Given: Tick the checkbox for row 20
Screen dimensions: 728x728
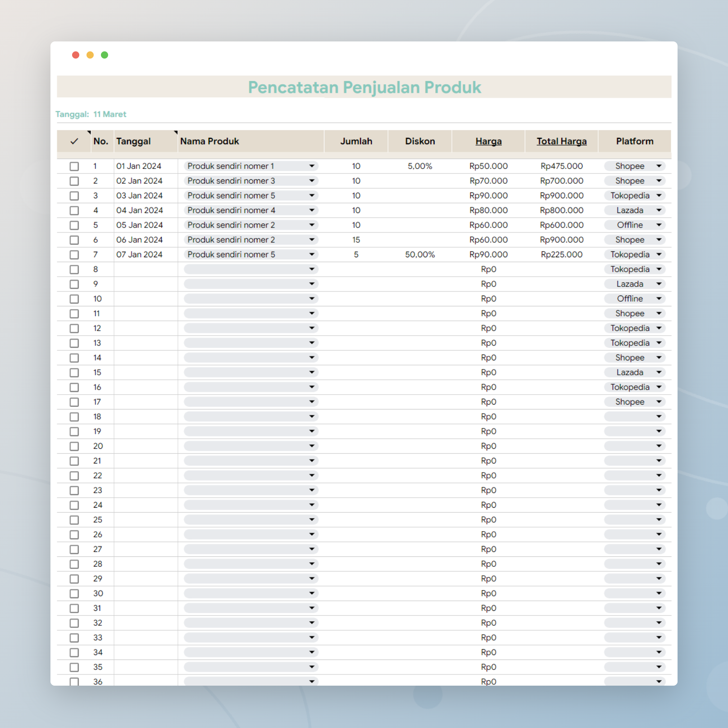Looking at the screenshot, I should (x=74, y=446).
